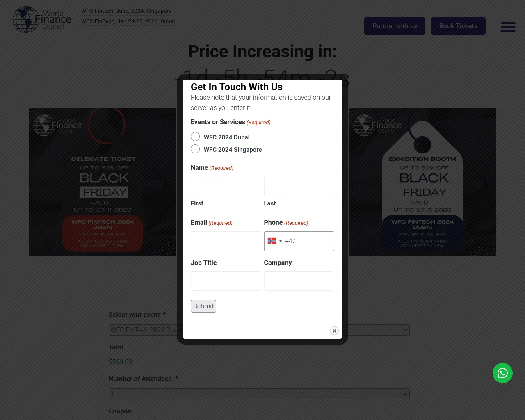Image resolution: width=525 pixels, height=420 pixels.
Task: Click the First name input field
Action: [226, 187]
